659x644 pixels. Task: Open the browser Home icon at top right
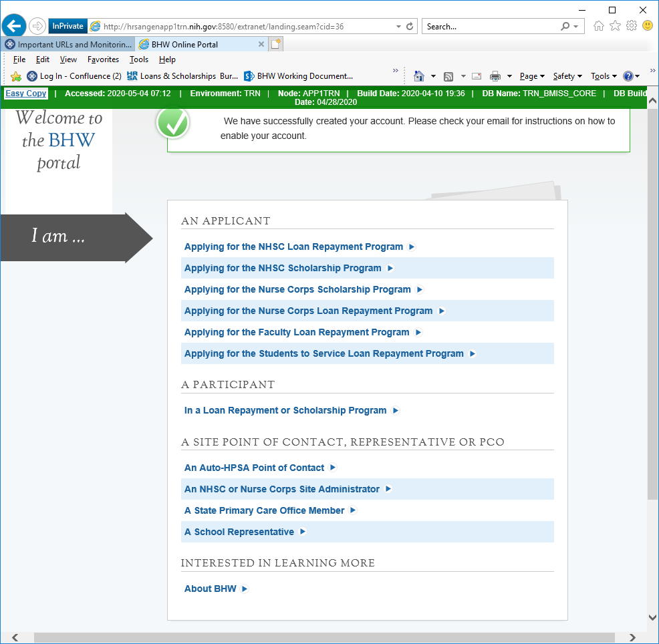click(x=598, y=26)
